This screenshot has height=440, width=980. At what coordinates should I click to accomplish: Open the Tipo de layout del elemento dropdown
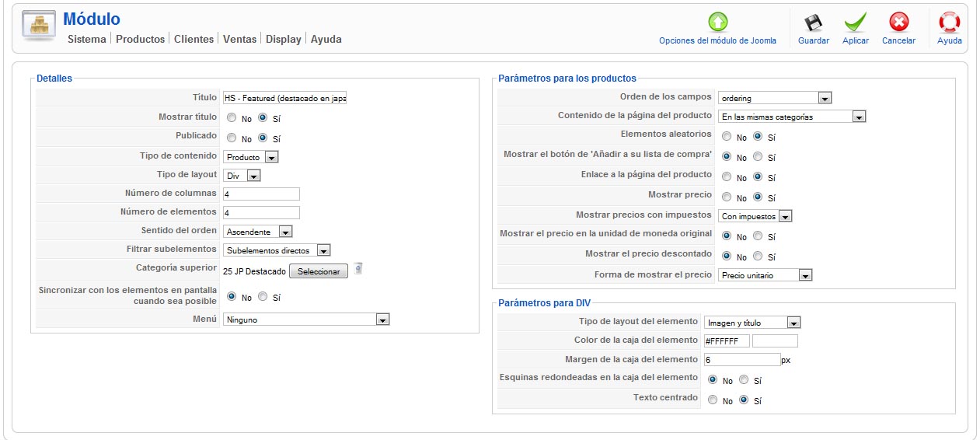point(752,323)
